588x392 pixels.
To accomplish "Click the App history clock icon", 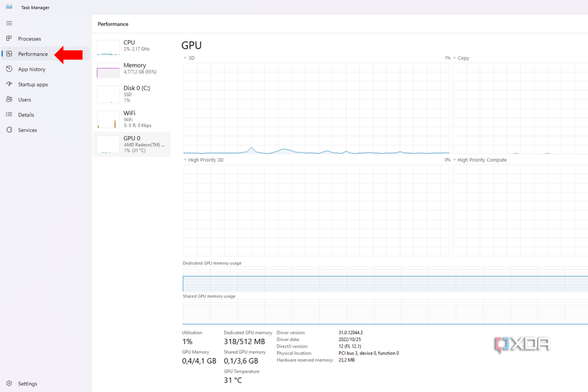I will 9,69.
